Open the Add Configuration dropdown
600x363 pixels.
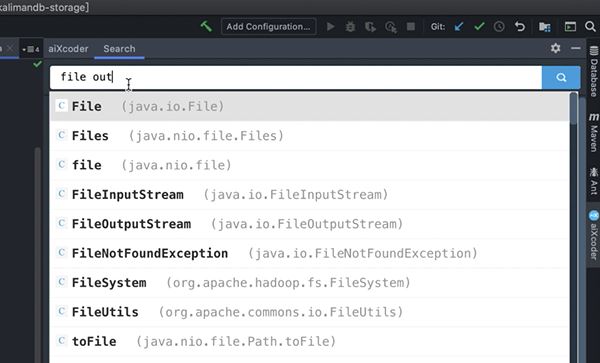pyautogui.click(x=268, y=26)
